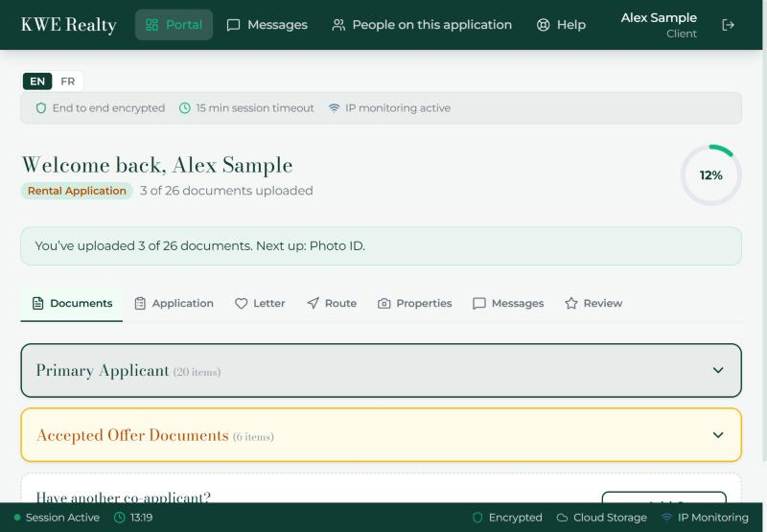Click the Primary Applicant chevron

[x=718, y=370]
